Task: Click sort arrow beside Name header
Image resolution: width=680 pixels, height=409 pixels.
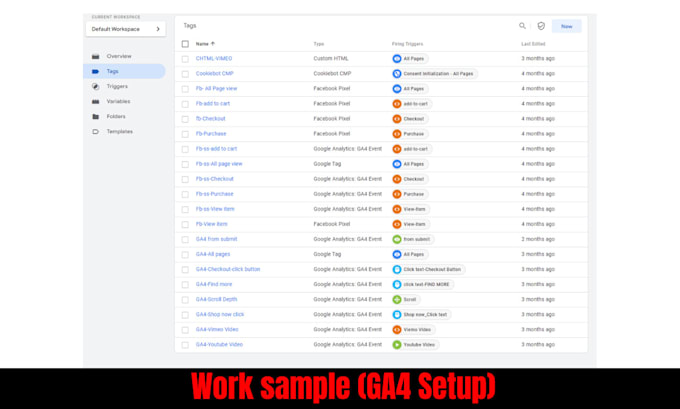Action: 212,44
